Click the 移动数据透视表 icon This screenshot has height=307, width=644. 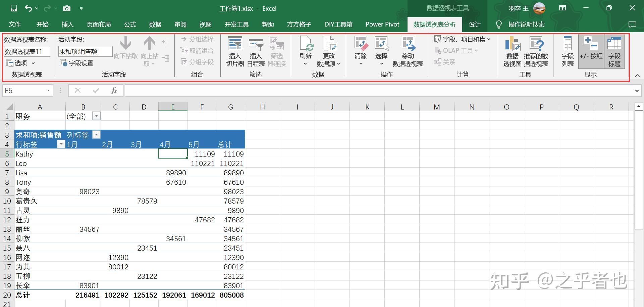pos(408,50)
